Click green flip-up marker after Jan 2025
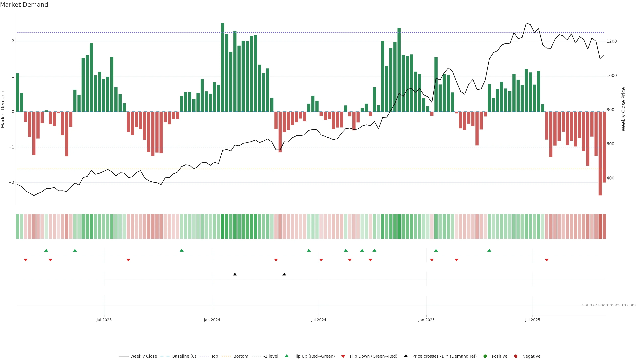The width and height of the screenshot is (644, 362). pos(436,250)
